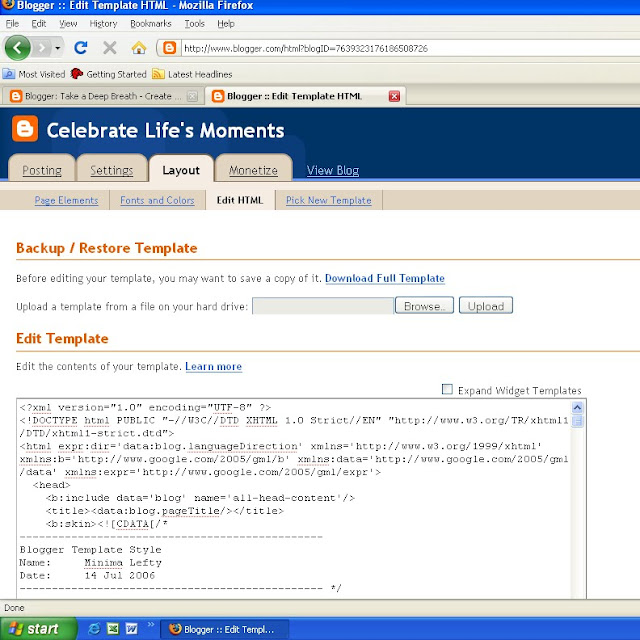Click the code editor scroll-up arrow
640x640 pixels.
pos(577,407)
